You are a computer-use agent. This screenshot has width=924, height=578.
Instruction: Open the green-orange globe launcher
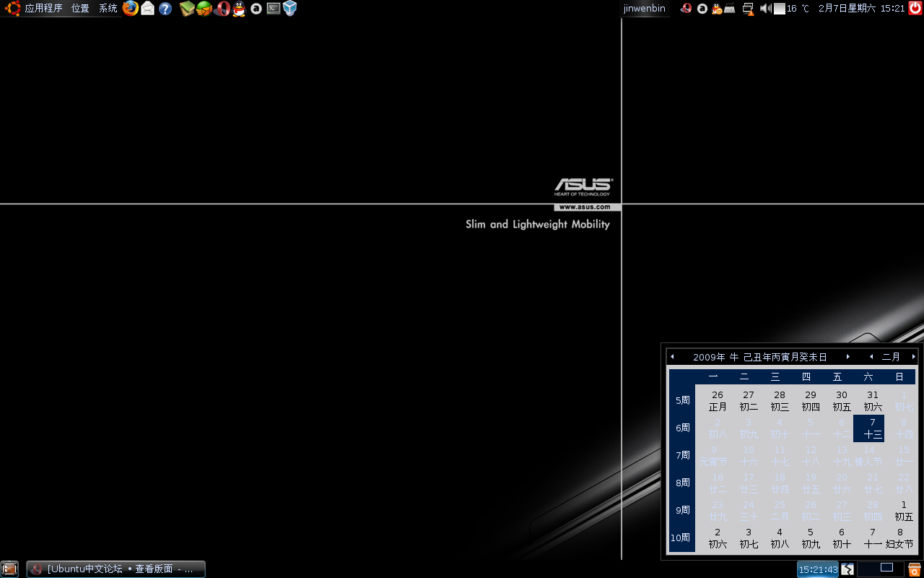pos(204,9)
